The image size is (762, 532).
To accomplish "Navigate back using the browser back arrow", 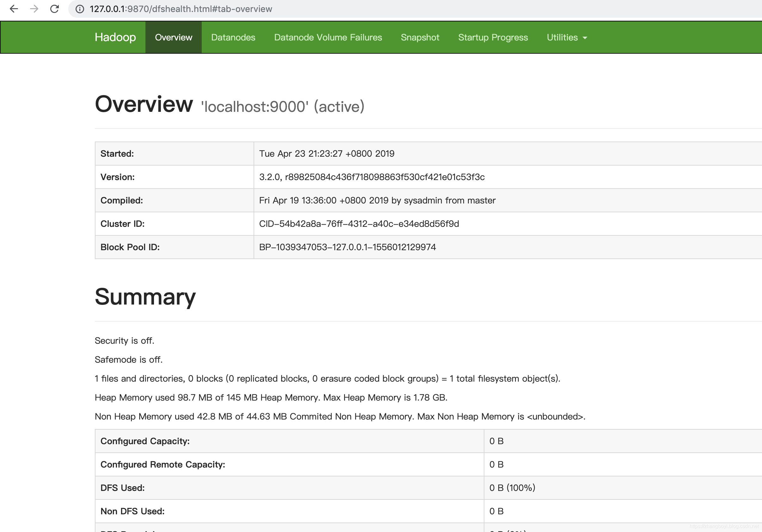I will coord(14,9).
